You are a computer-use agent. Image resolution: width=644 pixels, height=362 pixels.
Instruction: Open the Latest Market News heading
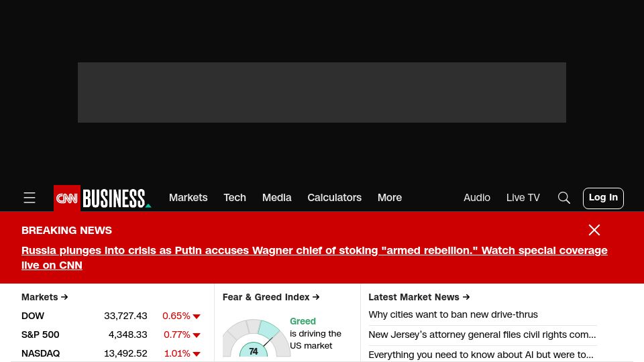pos(419,297)
